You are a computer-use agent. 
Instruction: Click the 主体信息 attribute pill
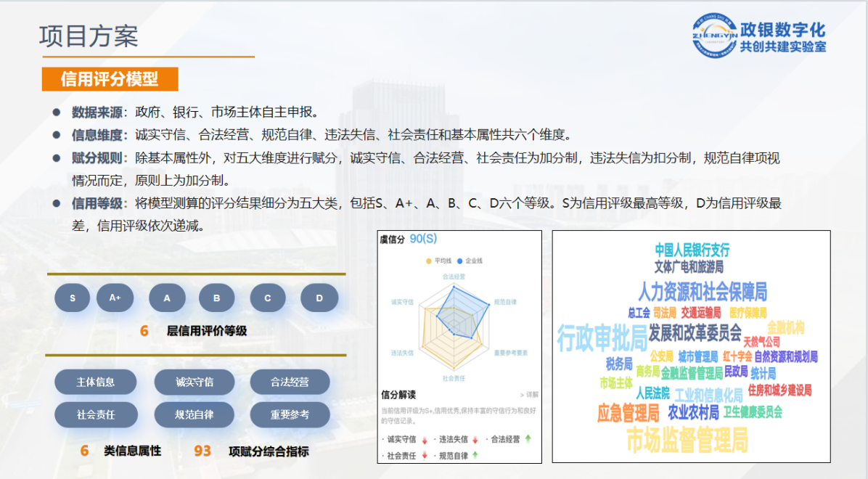click(x=96, y=382)
